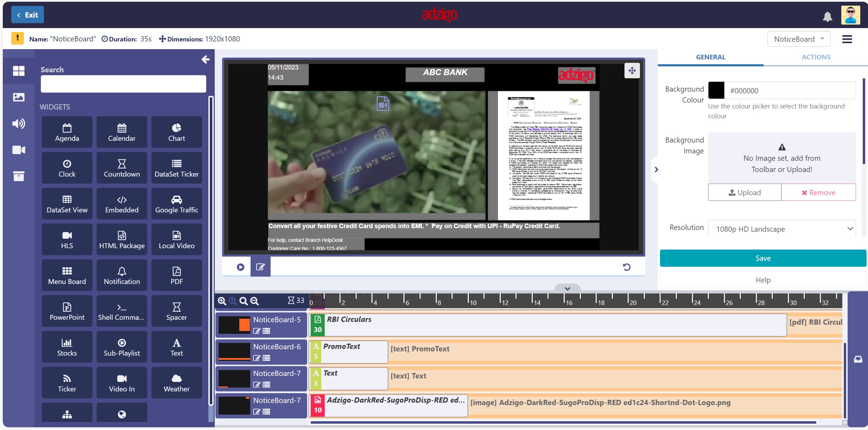Screen dimensions: 868x430
Task: Add the HLS widget
Action: (x=67, y=239)
